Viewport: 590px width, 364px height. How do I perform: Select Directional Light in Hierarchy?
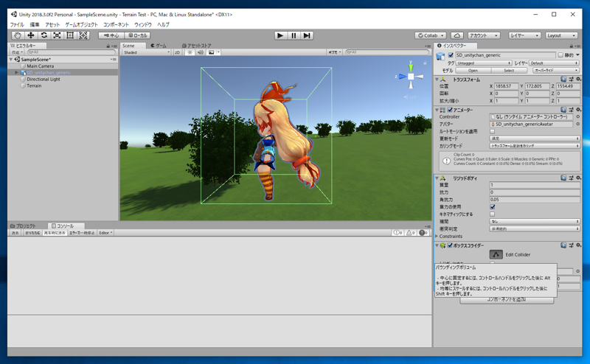click(x=44, y=80)
